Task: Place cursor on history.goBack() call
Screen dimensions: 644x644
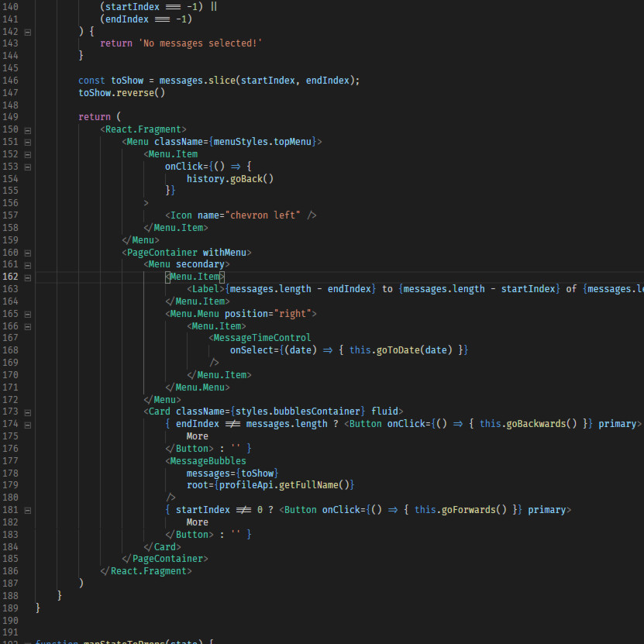Action: pyautogui.click(x=230, y=179)
